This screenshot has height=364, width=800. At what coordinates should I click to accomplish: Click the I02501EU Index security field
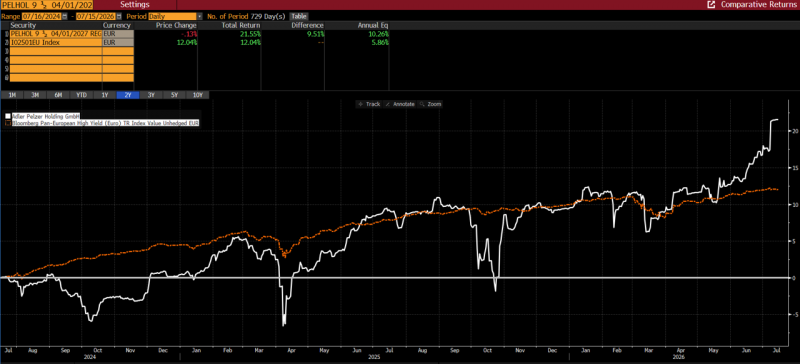(55, 42)
